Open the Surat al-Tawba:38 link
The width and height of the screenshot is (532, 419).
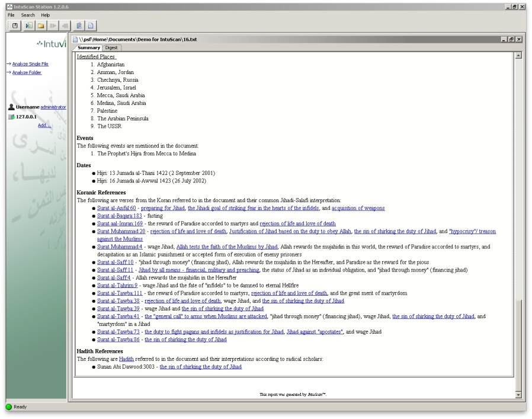(118, 301)
